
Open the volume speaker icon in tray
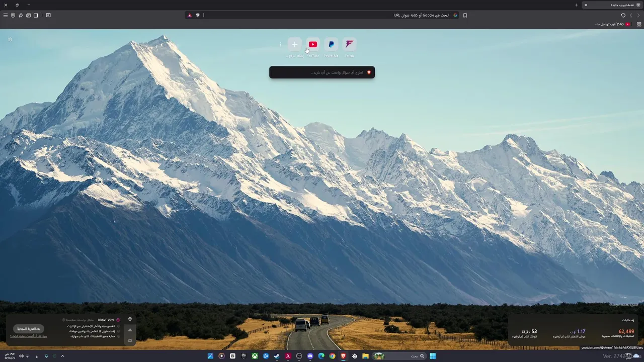coord(21,356)
